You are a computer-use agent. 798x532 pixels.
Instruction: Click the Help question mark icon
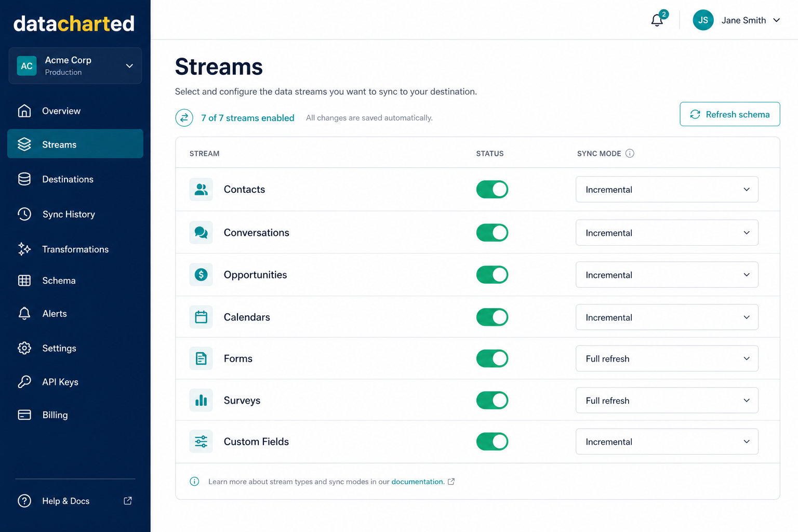24,501
